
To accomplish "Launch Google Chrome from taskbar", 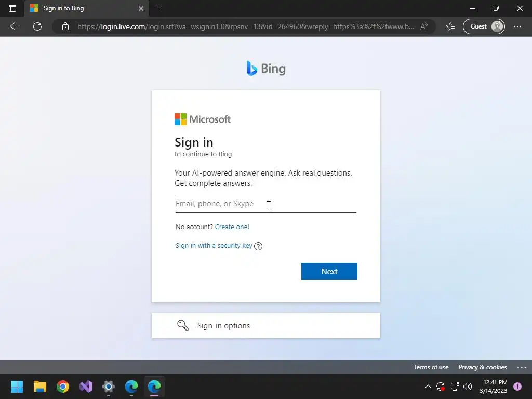I will click(63, 387).
